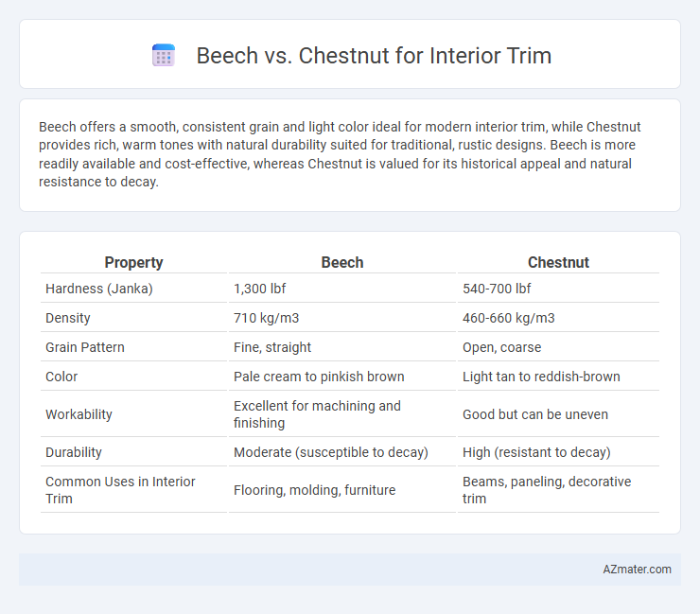Image resolution: width=700 pixels, height=614 pixels.
Task: Select the 'Property' column header
Action: click(x=133, y=263)
